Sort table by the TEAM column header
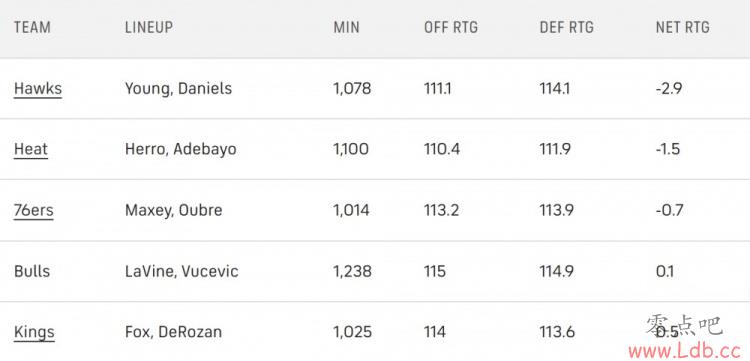The image size is (750, 361). pyautogui.click(x=32, y=27)
